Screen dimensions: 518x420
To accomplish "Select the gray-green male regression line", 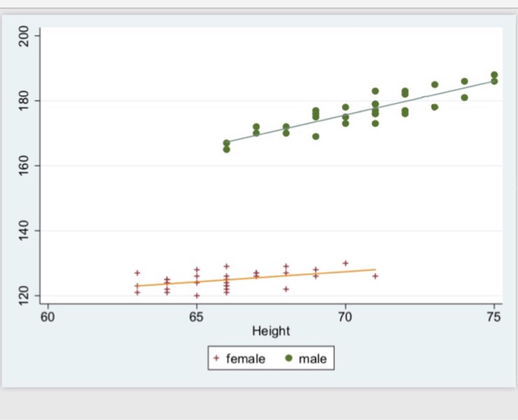I will pos(360,112).
